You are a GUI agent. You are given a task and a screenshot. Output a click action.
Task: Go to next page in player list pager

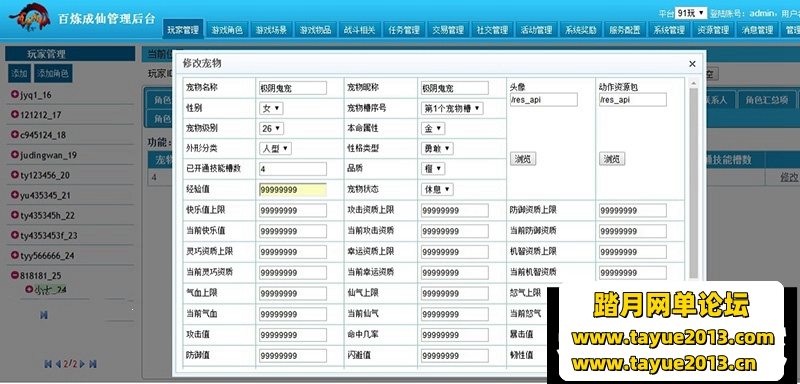[x=83, y=364]
